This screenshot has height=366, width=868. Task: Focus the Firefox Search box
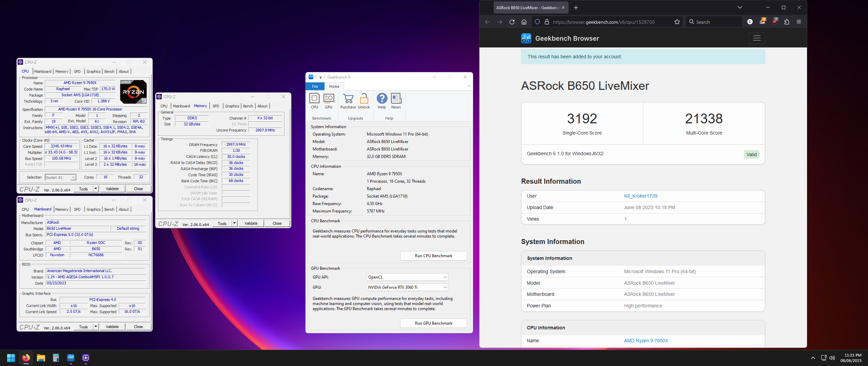pos(714,22)
